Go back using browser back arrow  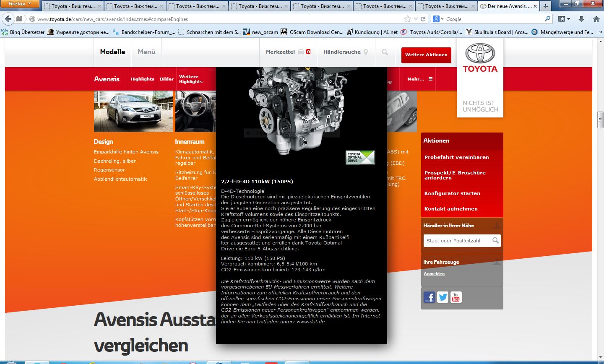click(x=9, y=19)
